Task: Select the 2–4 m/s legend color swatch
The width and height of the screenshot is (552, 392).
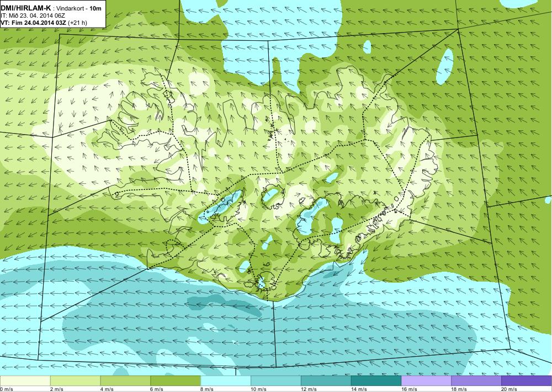Action: pyautogui.click(x=75, y=381)
